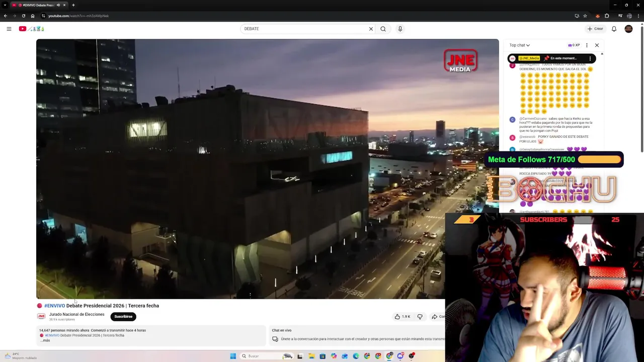Open File Explorer from the taskbar
The width and height of the screenshot is (644, 362).
tap(311, 356)
